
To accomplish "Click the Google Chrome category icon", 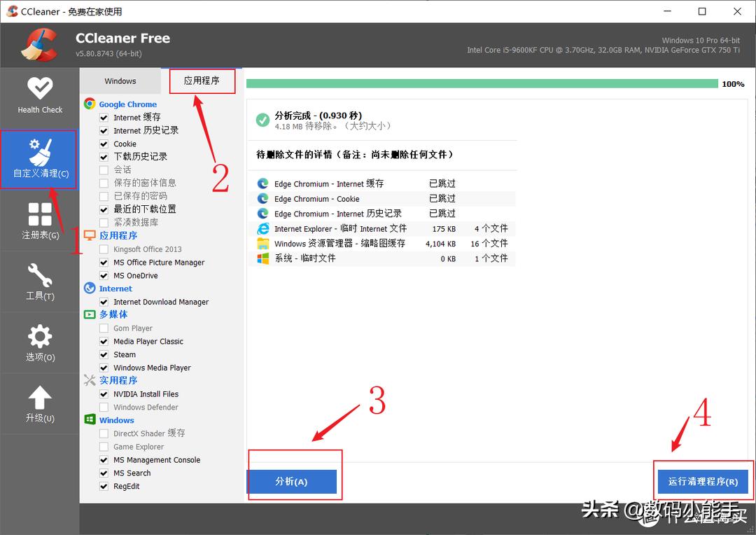I will tap(89, 103).
